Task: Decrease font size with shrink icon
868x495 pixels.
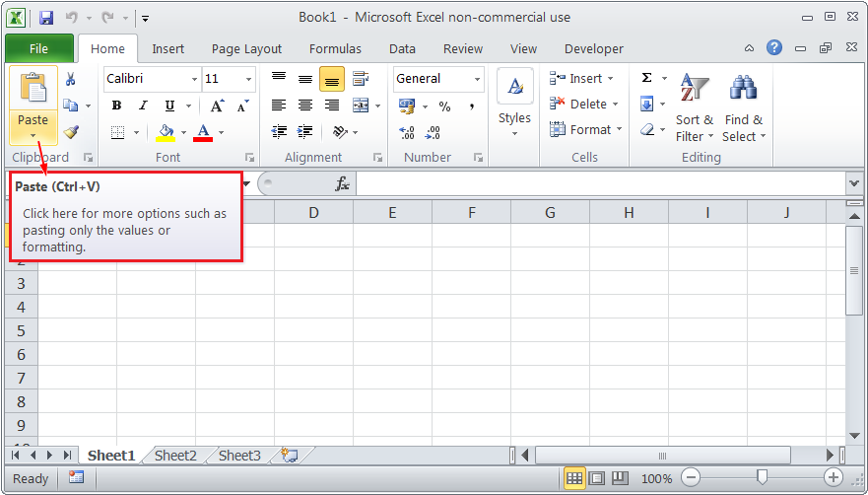Action: point(243,106)
